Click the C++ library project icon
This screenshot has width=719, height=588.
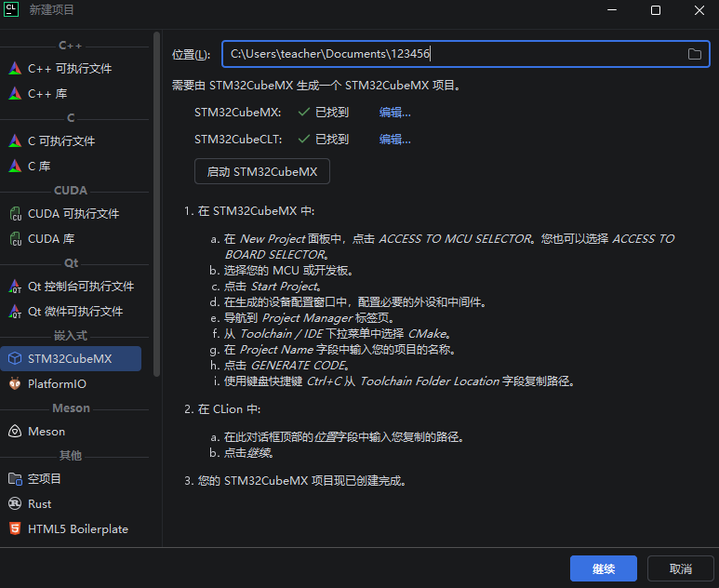[15, 94]
